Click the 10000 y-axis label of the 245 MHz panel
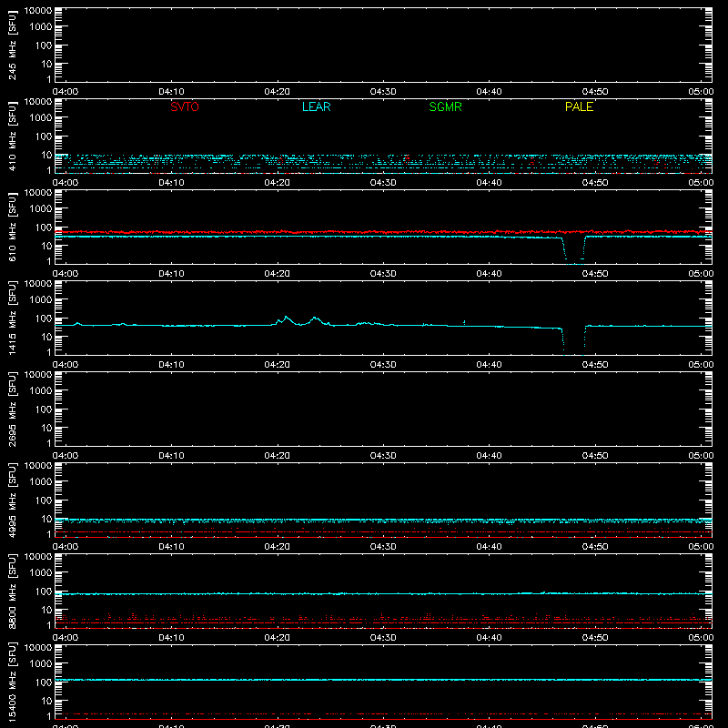The image size is (728, 728). coord(38,11)
